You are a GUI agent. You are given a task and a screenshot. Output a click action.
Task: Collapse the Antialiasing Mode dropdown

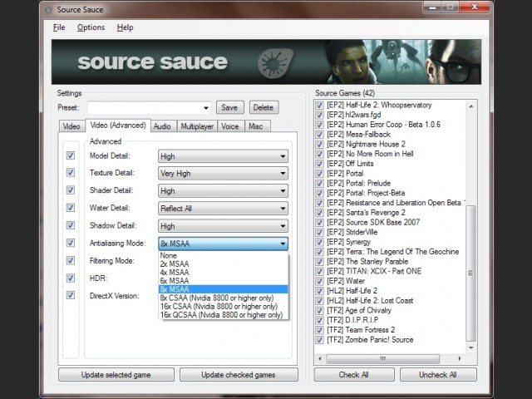[223, 244]
